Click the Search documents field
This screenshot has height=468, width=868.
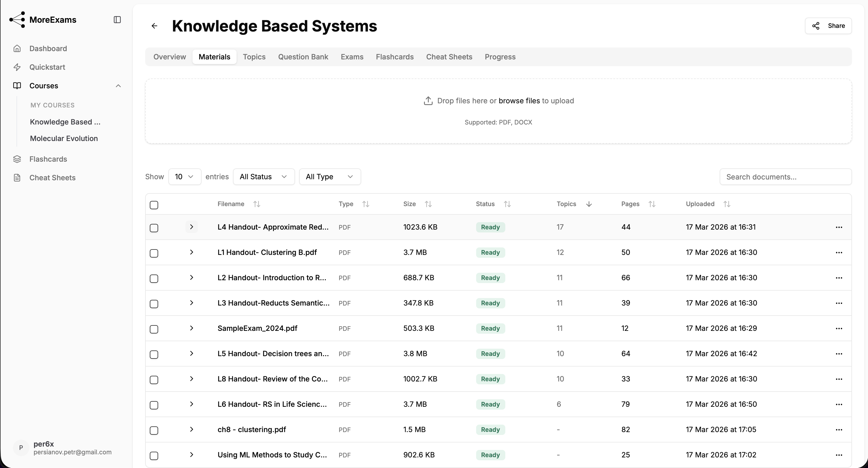pos(785,177)
